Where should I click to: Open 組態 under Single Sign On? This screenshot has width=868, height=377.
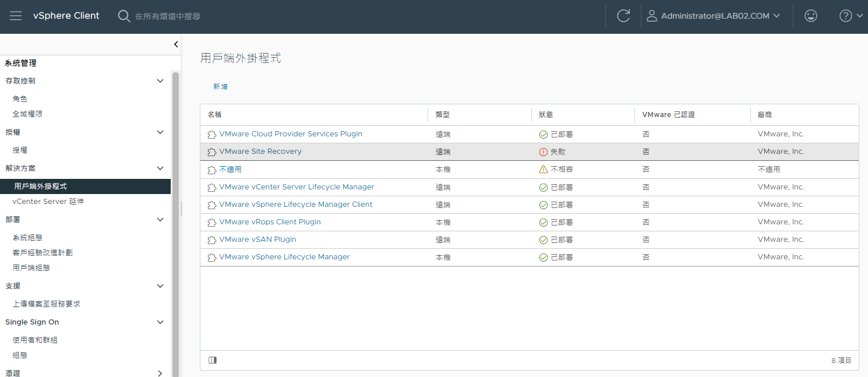[x=20, y=355]
